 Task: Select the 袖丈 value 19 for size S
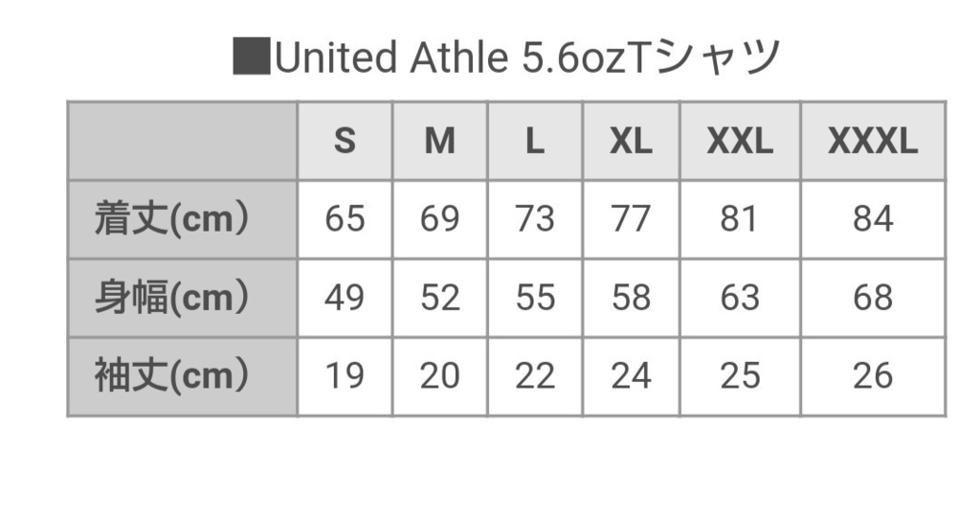(x=345, y=375)
